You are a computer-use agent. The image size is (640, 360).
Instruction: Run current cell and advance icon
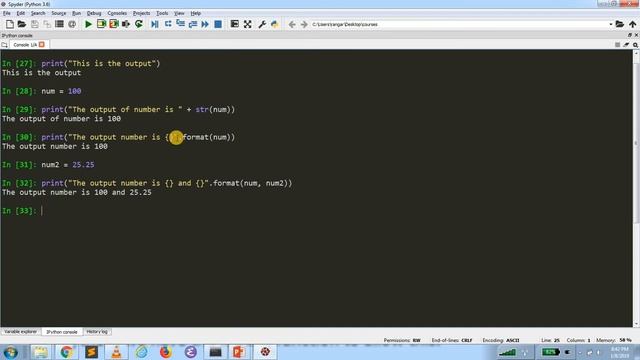(x=113, y=24)
